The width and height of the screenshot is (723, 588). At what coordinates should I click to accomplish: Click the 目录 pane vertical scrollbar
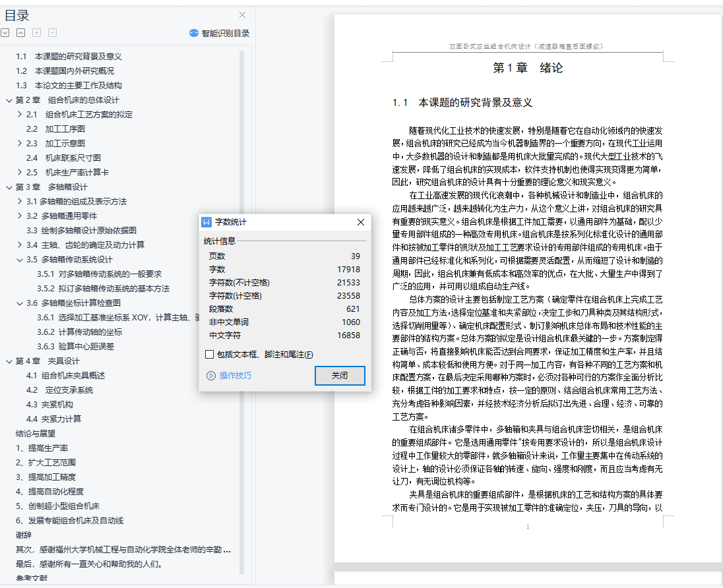point(241,312)
